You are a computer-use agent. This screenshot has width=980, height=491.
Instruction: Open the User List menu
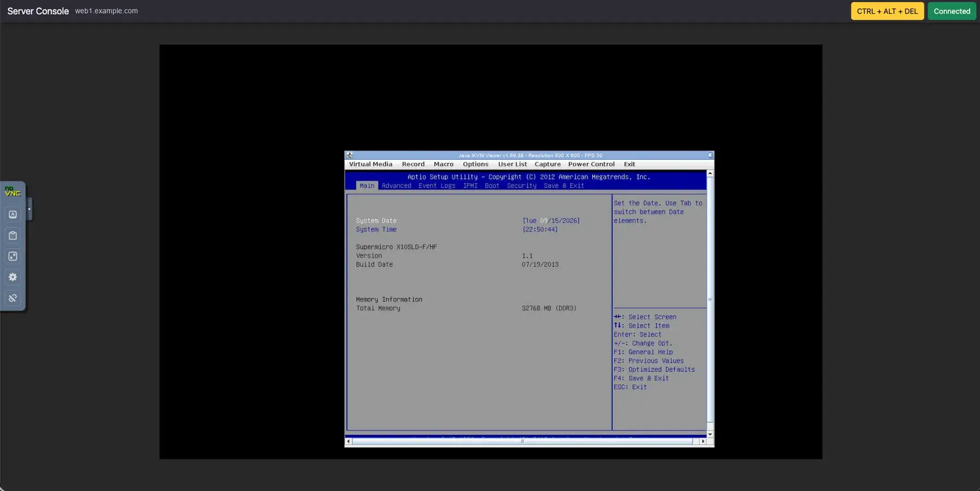pos(512,164)
